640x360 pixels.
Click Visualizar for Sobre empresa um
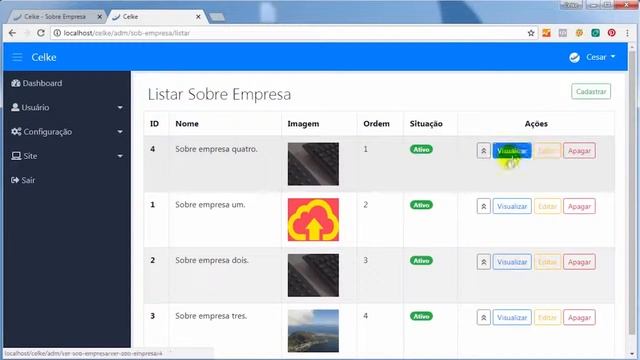click(512, 206)
